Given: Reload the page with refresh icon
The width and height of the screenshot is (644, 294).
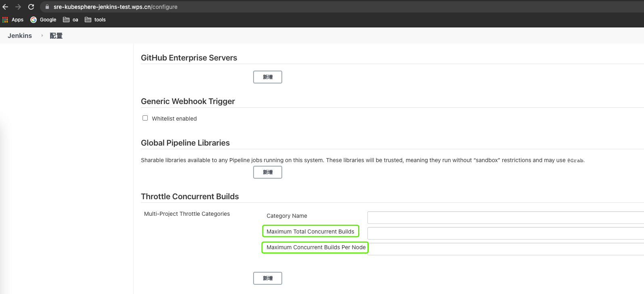Looking at the screenshot, I should (x=31, y=7).
